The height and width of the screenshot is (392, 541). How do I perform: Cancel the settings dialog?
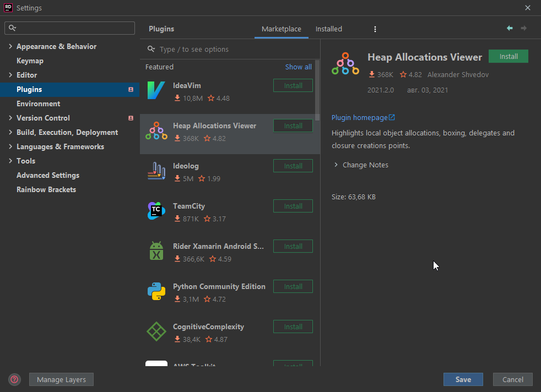coord(513,379)
